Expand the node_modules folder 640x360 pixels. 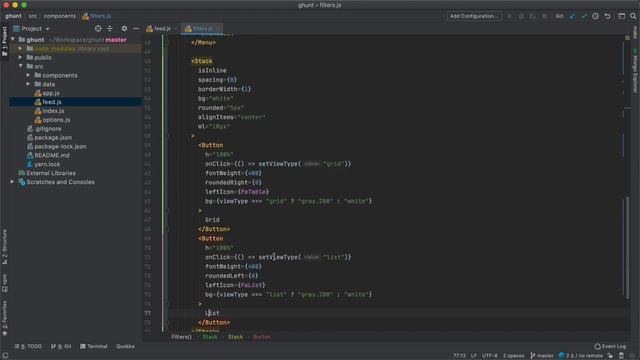[x=20, y=49]
